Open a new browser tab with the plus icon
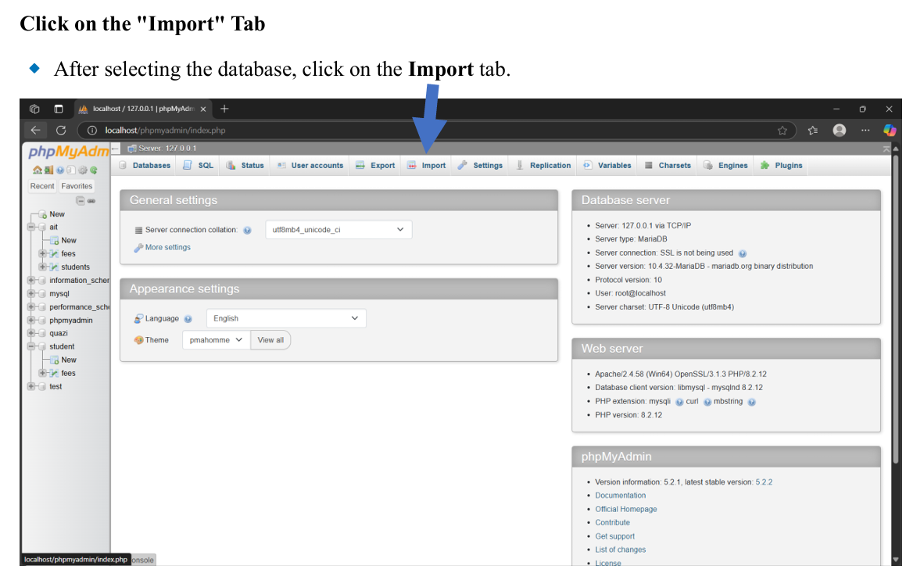 [224, 109]
